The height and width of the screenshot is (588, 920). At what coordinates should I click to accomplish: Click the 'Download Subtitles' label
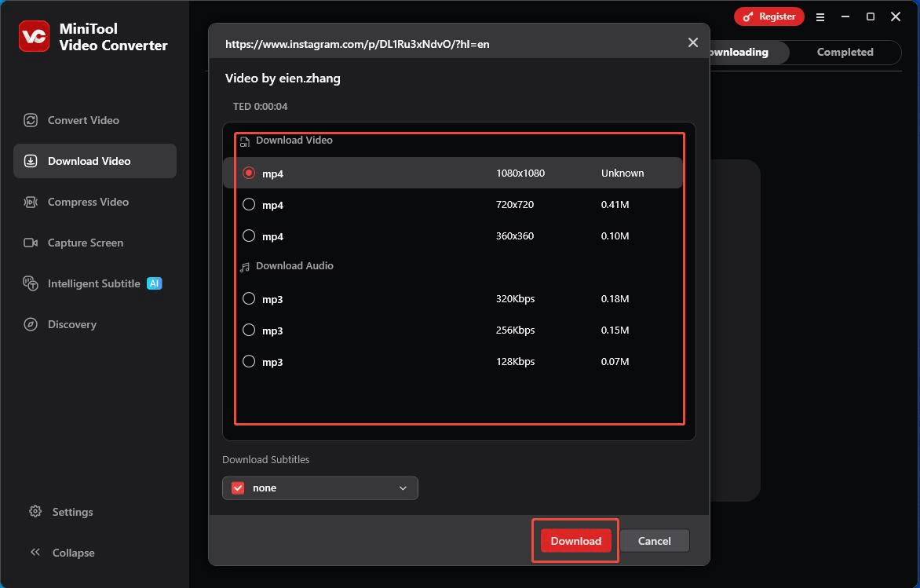tap(266, 459)
